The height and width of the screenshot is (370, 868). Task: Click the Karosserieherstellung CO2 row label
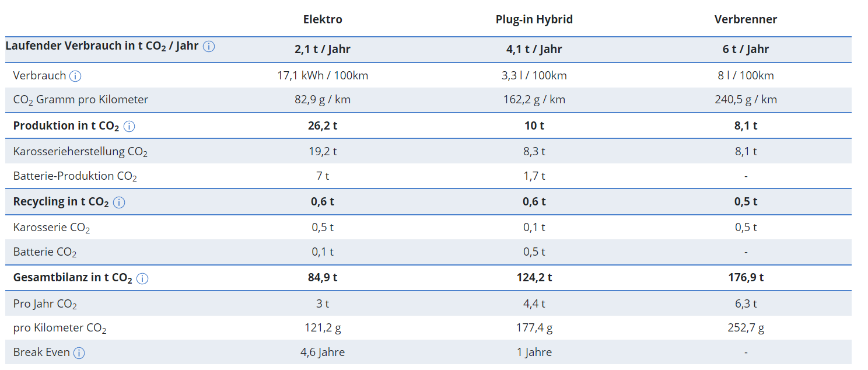tap(80, 152)
